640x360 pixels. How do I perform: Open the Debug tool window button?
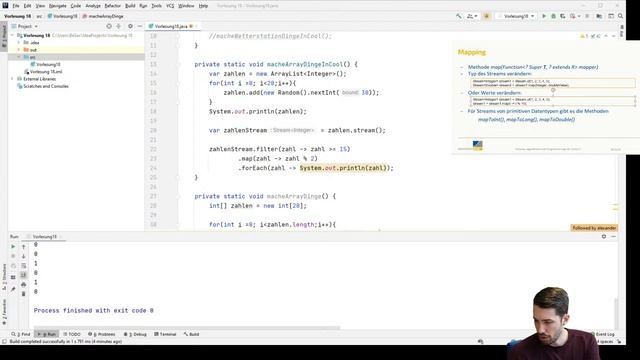pos(135,334)
